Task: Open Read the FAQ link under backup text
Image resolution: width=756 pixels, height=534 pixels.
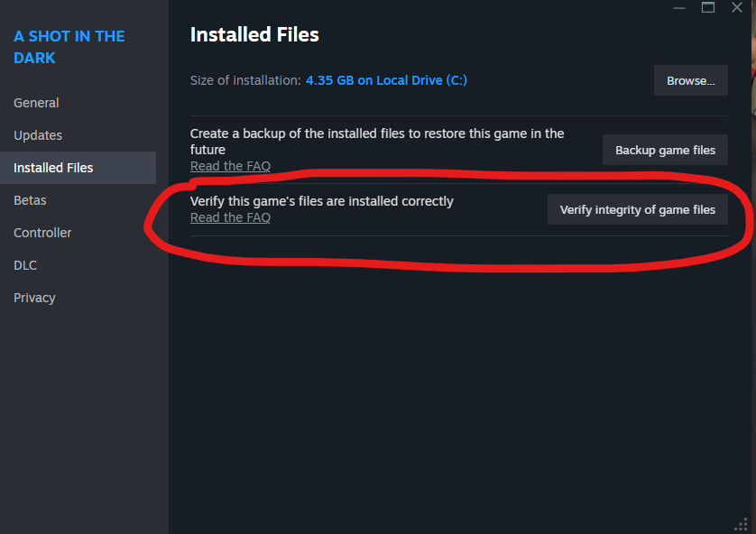Action: pyautogui.click(x=230, y=166)
